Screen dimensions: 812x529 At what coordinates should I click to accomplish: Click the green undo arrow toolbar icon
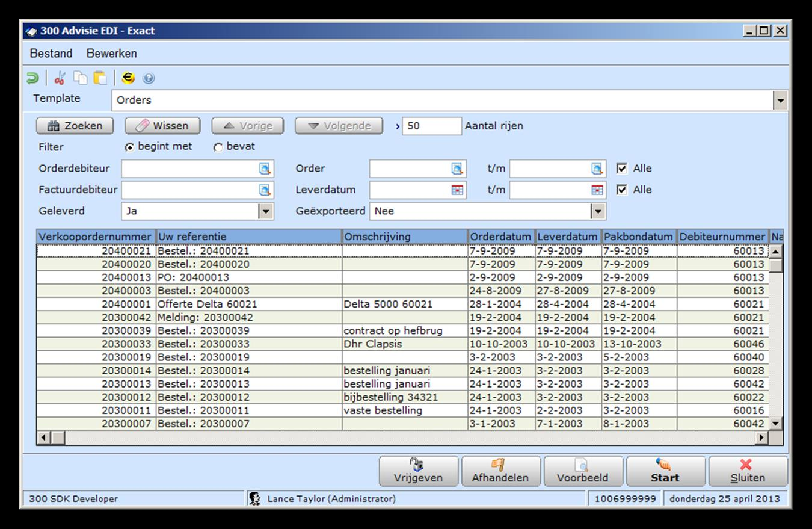[32, 78]
